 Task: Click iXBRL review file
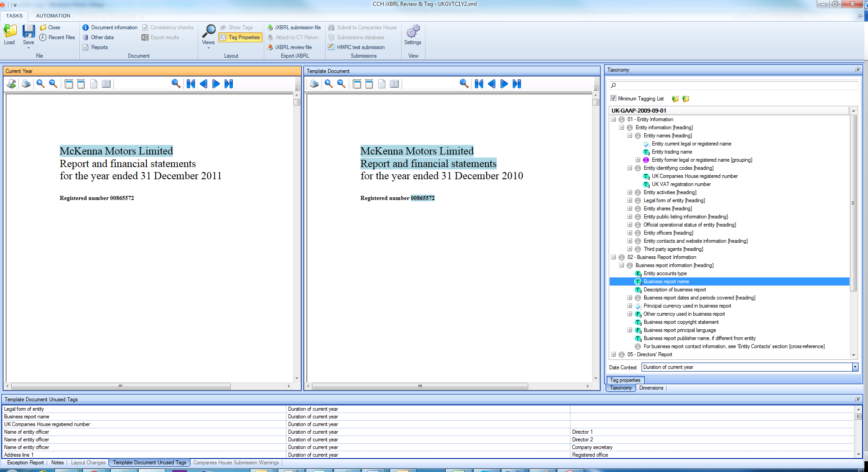(289, 47)
